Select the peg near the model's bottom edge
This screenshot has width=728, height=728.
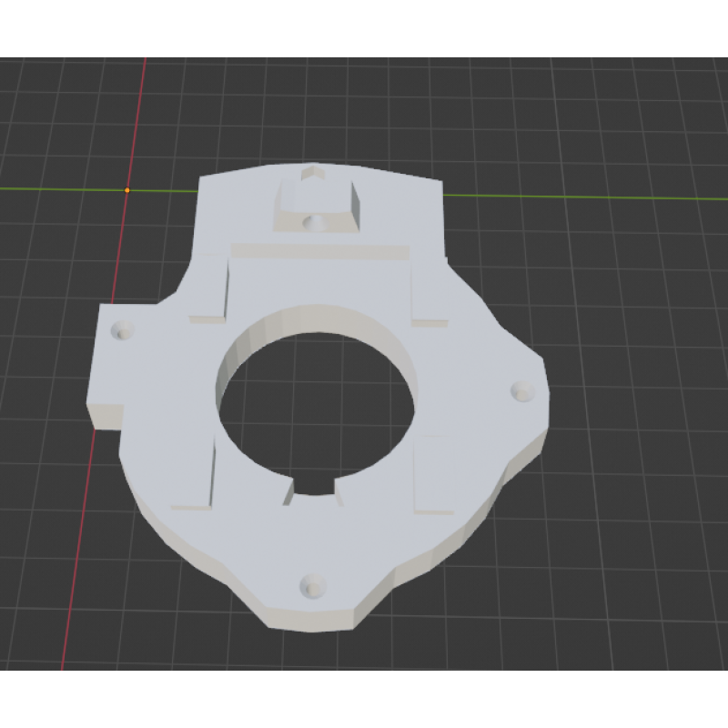[311, 583]
